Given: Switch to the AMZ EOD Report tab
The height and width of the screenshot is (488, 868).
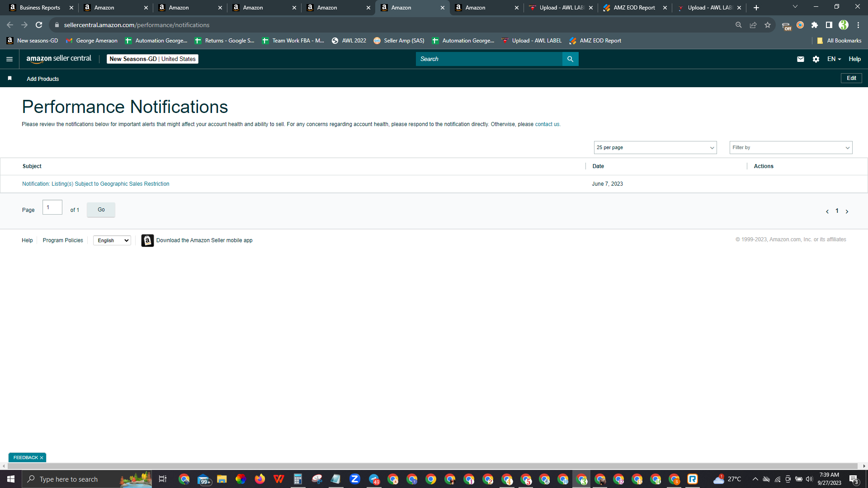Looking at the screenshot, I should click(634, 8).
